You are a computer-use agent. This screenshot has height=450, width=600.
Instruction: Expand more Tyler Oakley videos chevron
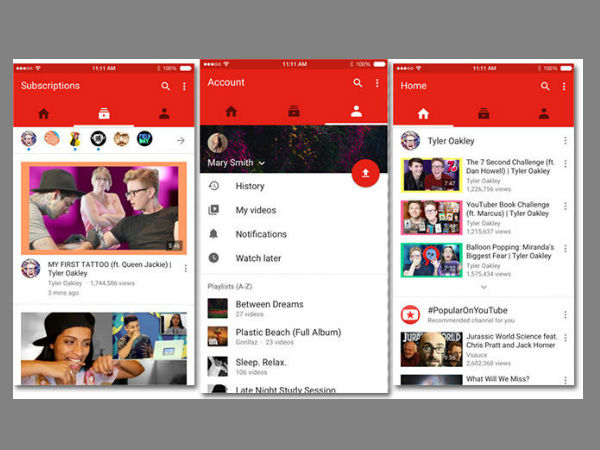click(x=485, y=286)
